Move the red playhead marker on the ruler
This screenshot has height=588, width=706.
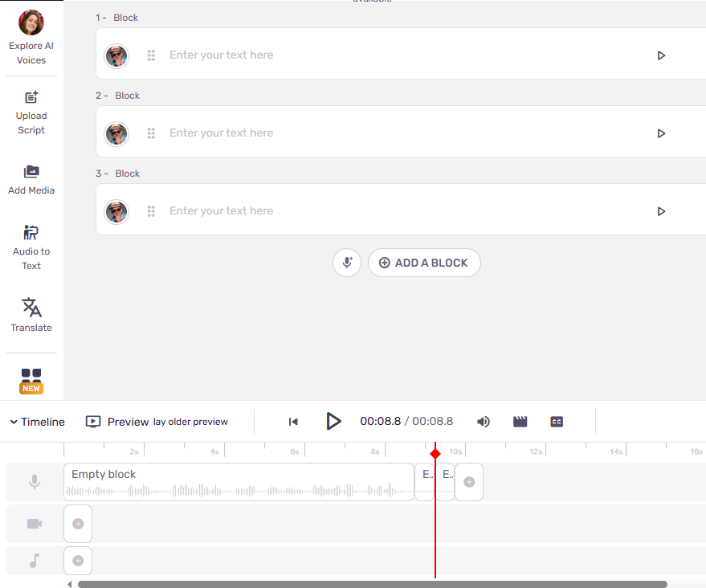pos(435,453)
